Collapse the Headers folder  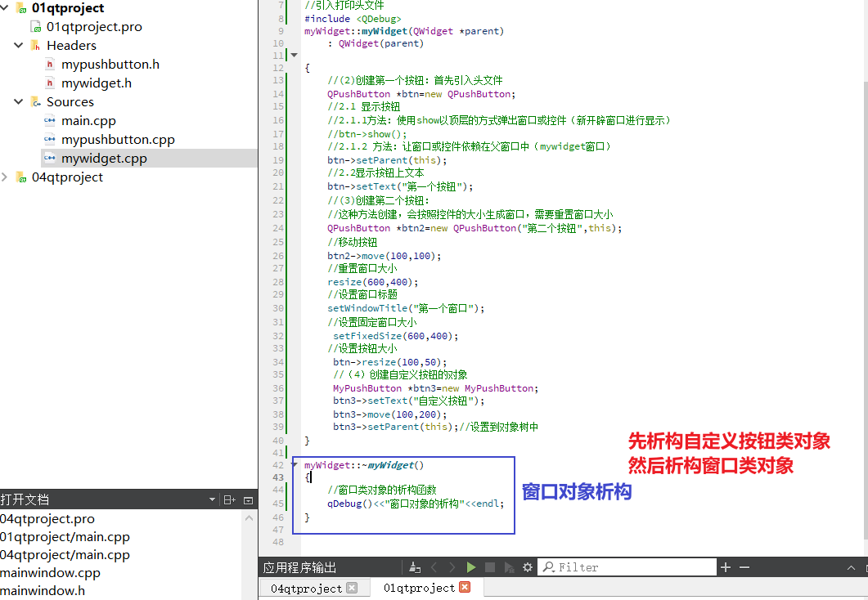[18, 45]
